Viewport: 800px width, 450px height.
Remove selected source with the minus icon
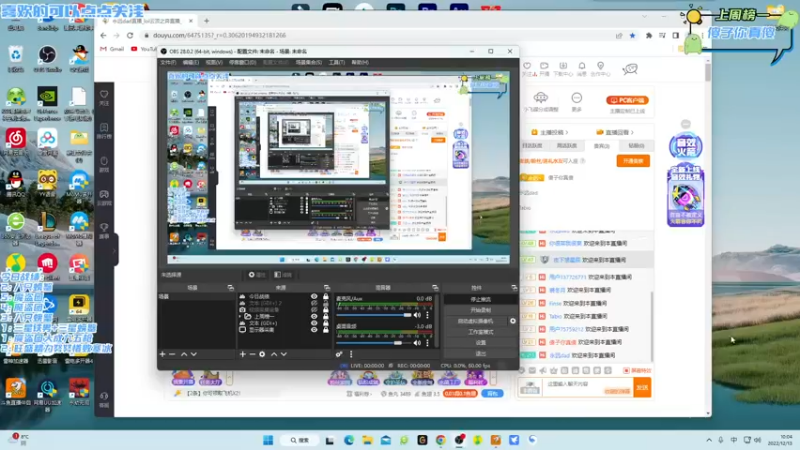252,354
